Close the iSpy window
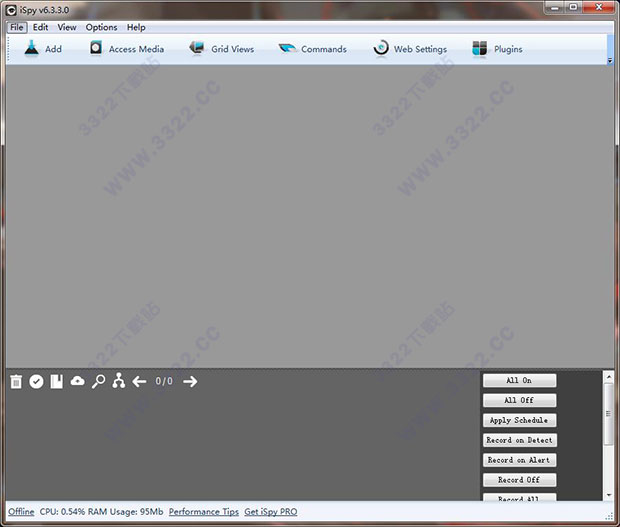This screenshot has height=527, width=620. coord(599,8)
